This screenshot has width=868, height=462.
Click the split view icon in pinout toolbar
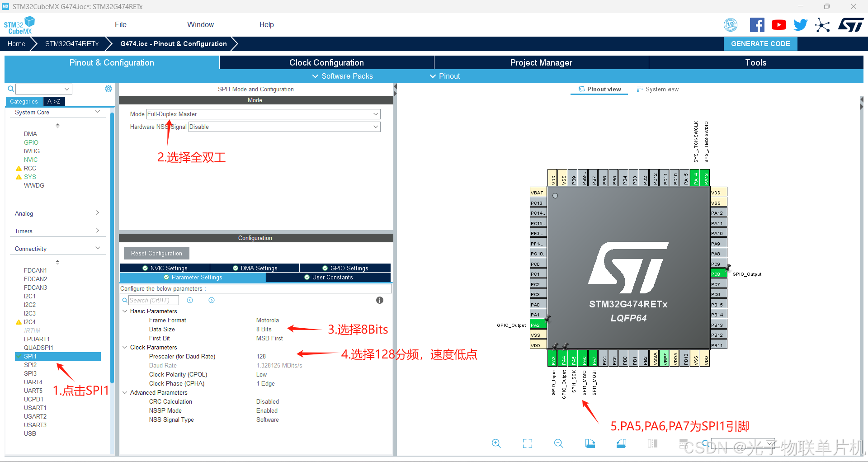pyautogui.click(x=652, y=443)
